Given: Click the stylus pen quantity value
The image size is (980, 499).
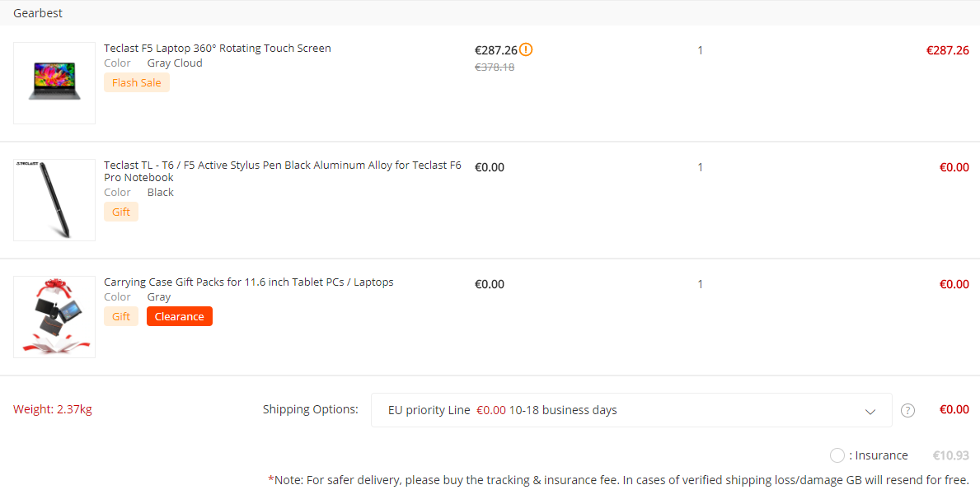Looking at the screenshot, I should pos(700,167).
